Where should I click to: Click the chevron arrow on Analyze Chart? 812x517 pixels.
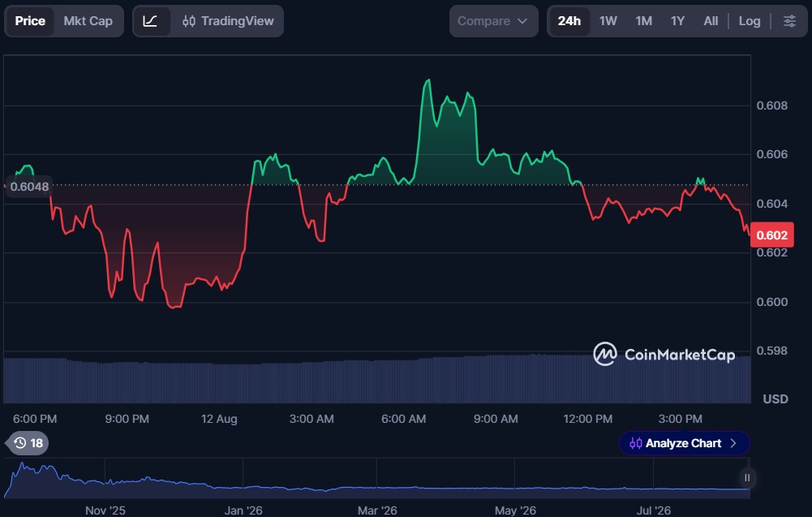(x=733, y=443)
